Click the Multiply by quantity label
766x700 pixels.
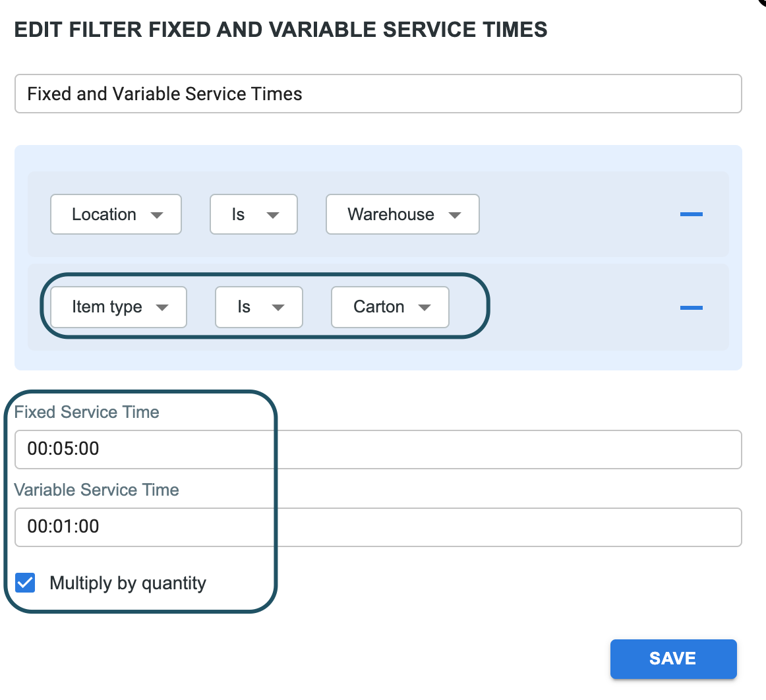(128, 583)
